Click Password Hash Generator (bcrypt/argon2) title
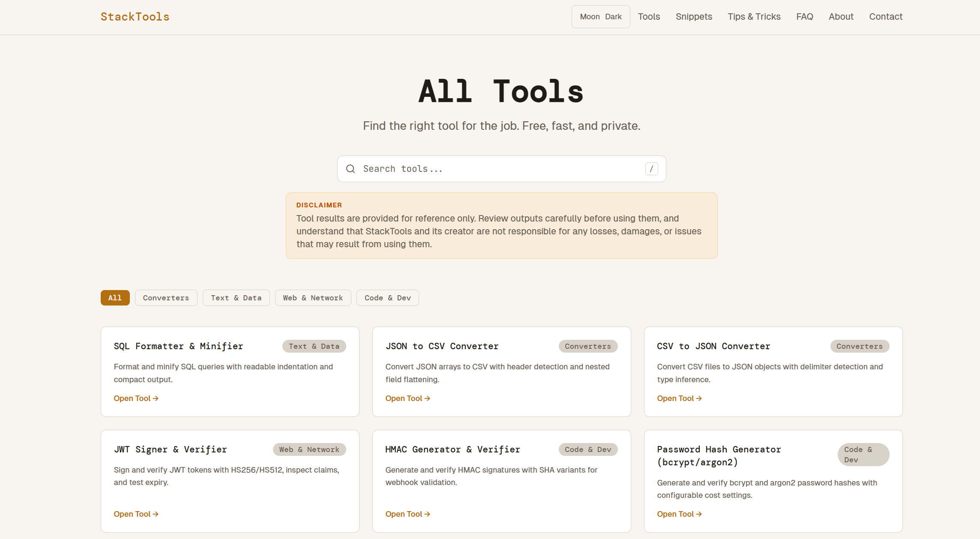This screenshot has width=980, height=539. pos(719,456)
